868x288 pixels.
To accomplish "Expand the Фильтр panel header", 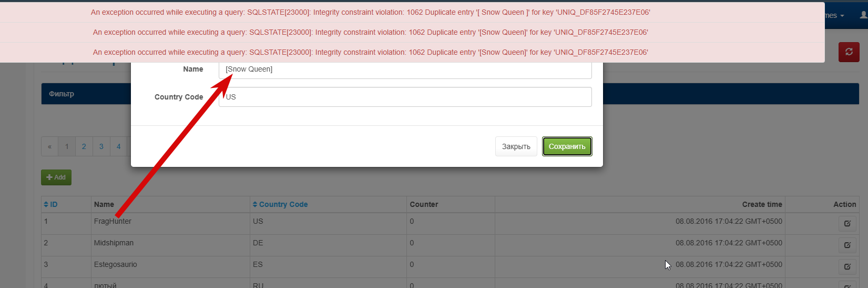I will 62,94.
